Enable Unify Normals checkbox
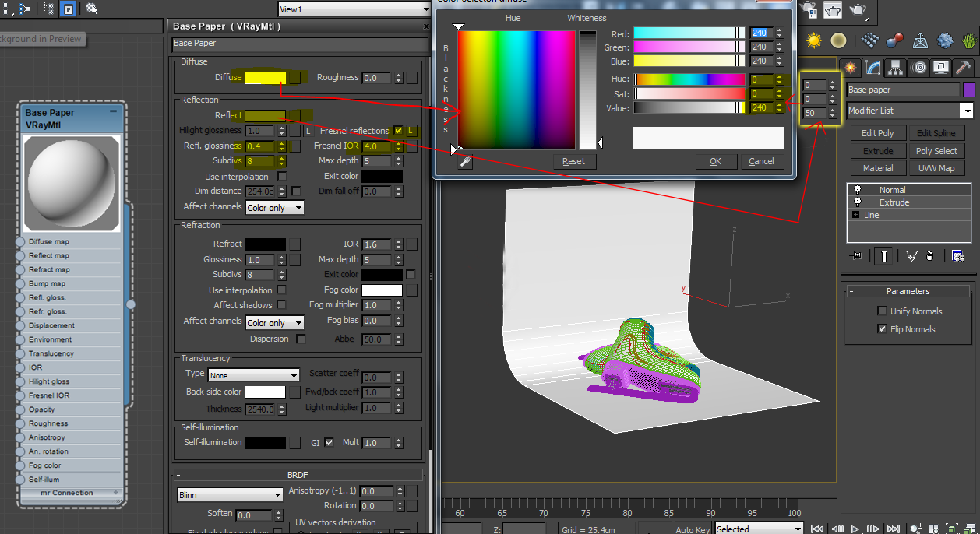980x534 pixels. [x=882, y=311]
